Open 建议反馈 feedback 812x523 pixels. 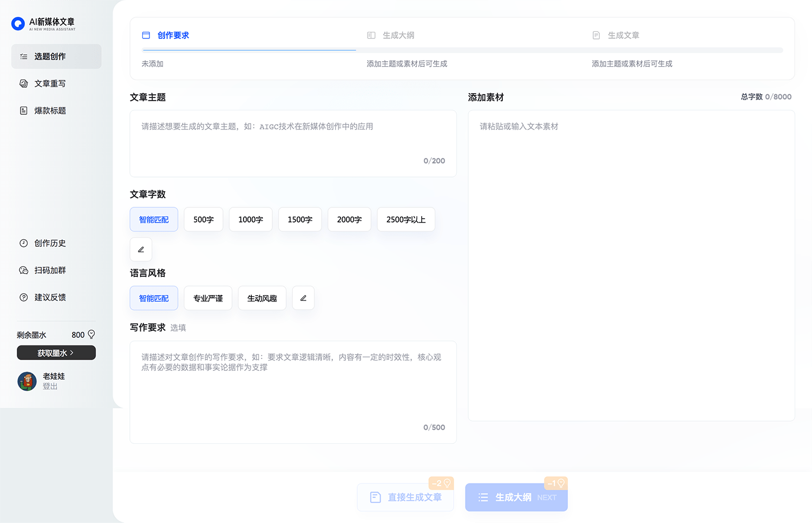(50, 297)
